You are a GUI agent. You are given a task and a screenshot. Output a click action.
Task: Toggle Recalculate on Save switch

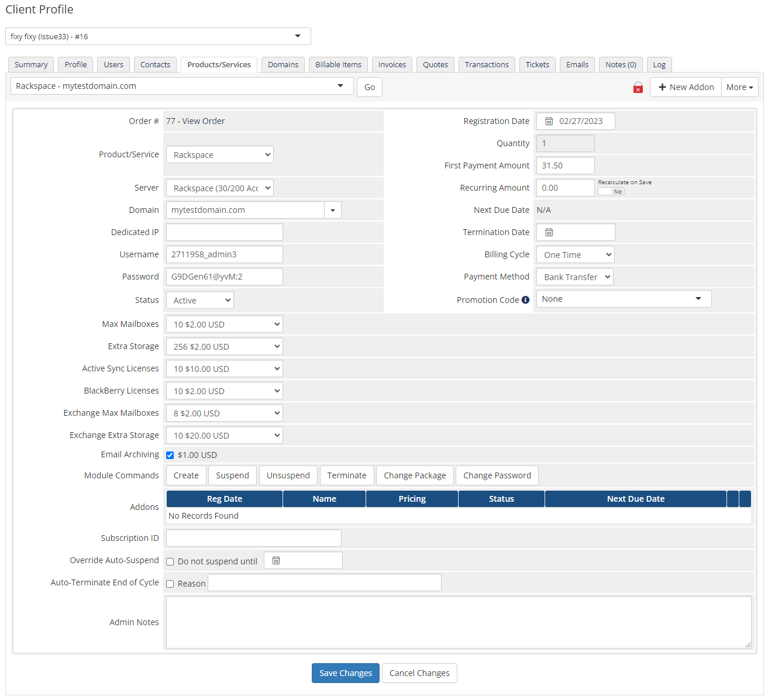[611, 191]
